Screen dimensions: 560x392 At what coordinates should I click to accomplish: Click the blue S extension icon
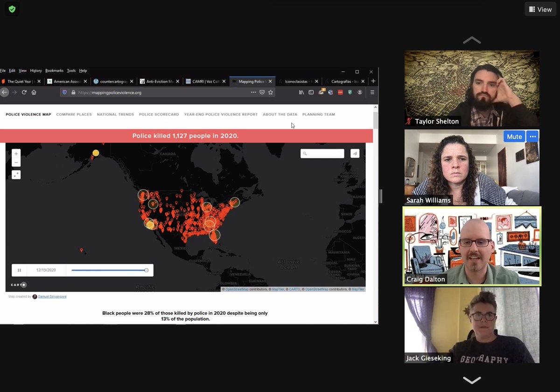coord(330,92)
